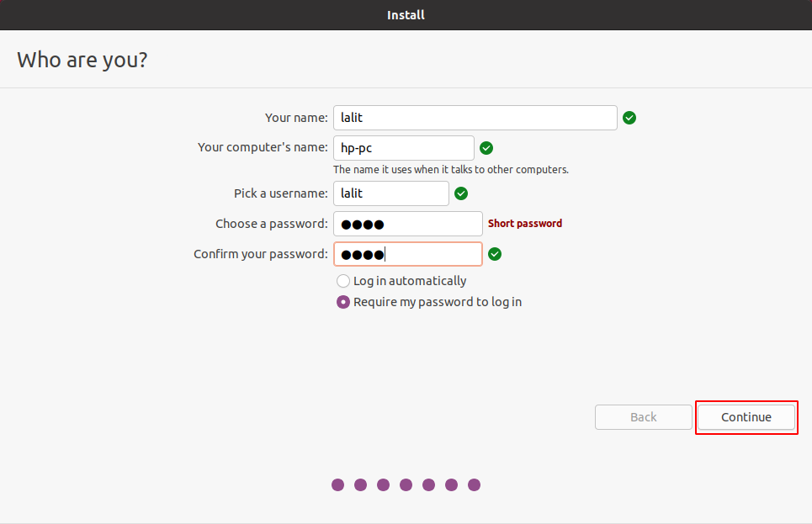Click the checkmark next to Confirm your password
Screen dimensions: 812x524
(x=495, y=254)
